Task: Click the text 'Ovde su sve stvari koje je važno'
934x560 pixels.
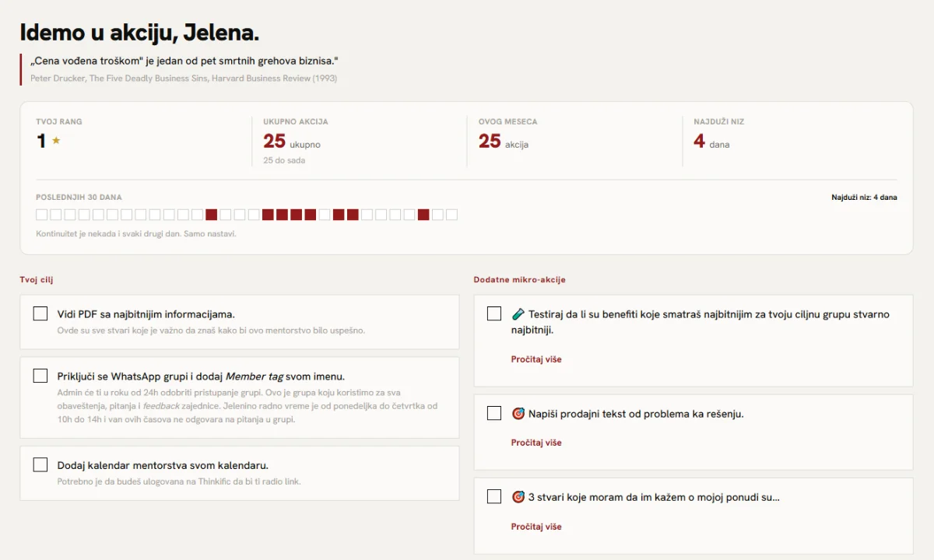Action: pyautogui.click(x=211, y=331)
